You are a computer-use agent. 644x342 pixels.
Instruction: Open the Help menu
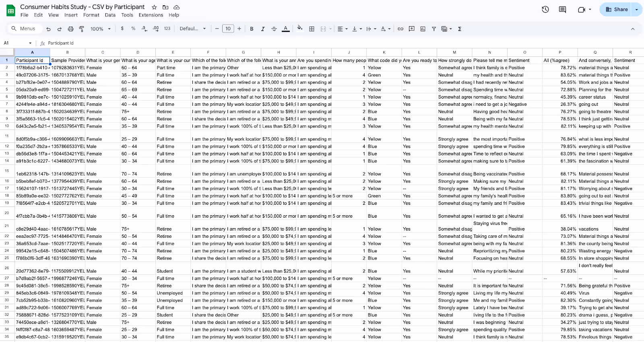(x=174, y=15)
